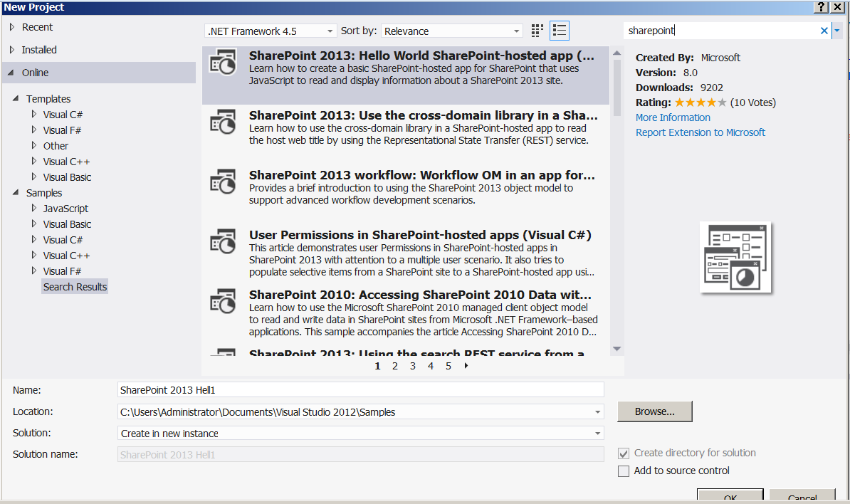Viewport: 850px width, 504px height.
Task: Toggle Create directory for solution checkbox
Action: (x=624, y=453)
